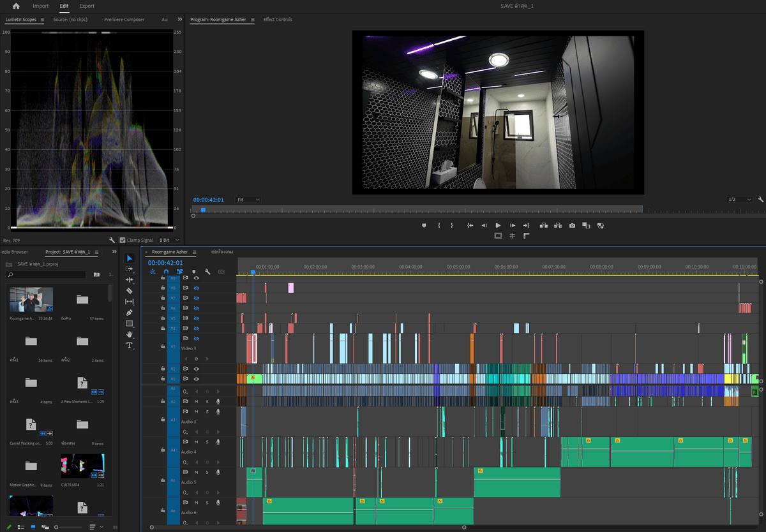Viewport: 766px width, 532px height.
Task: Select the Hand tool
Action: [x=130, y=334]
